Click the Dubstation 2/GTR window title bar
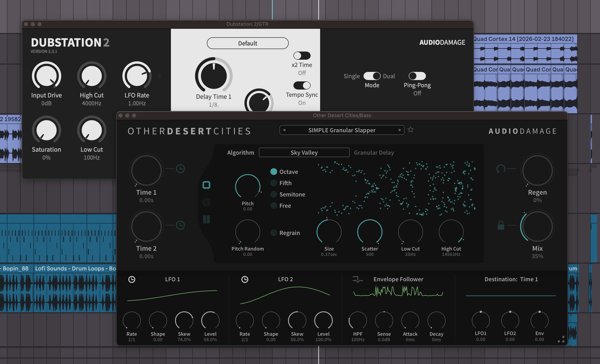Viewport: 600px width, 364px height. 248,24
